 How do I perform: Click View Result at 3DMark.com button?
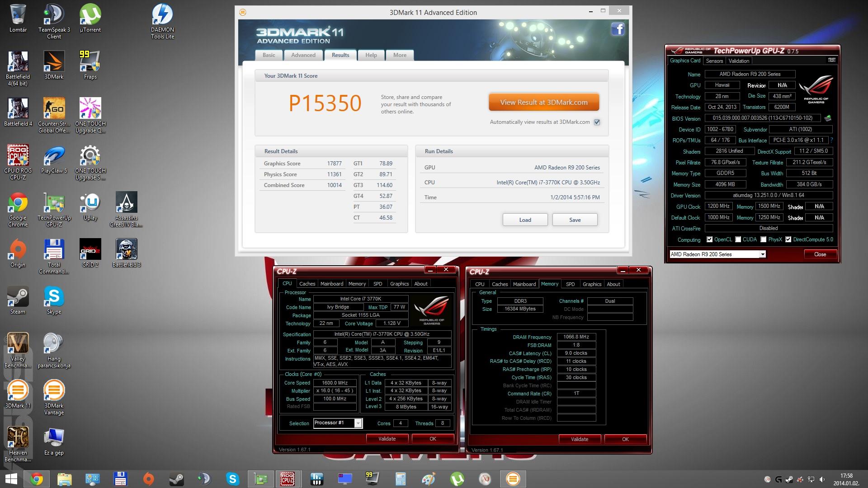543,103
